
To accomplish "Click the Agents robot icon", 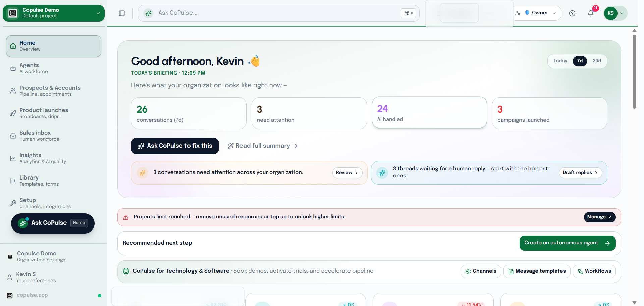I will (x=13, y=68).
